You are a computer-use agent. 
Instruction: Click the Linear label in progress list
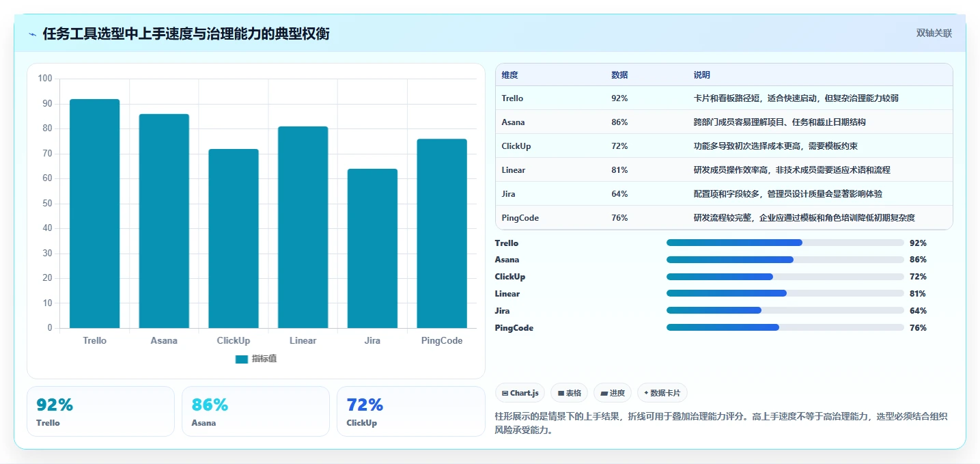507,294
